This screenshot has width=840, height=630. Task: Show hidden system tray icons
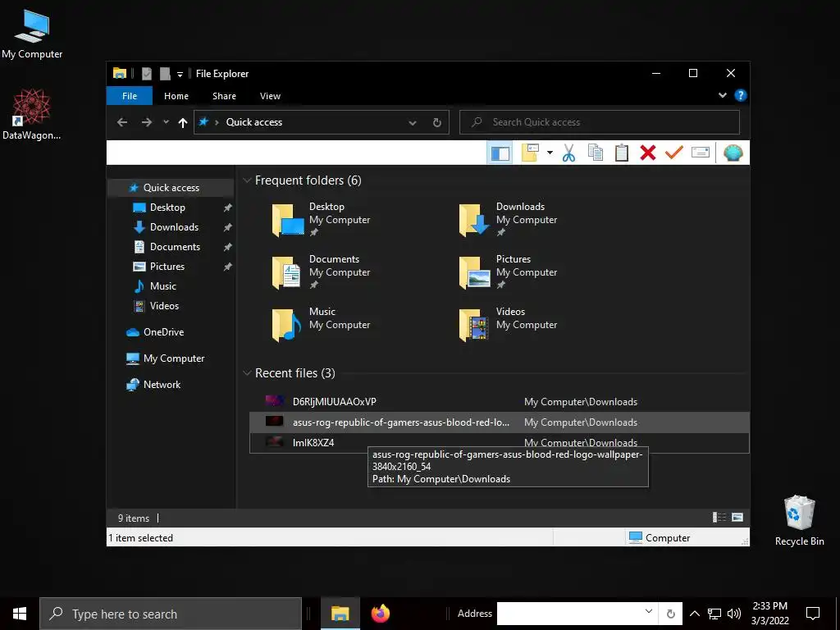[694, 614]
